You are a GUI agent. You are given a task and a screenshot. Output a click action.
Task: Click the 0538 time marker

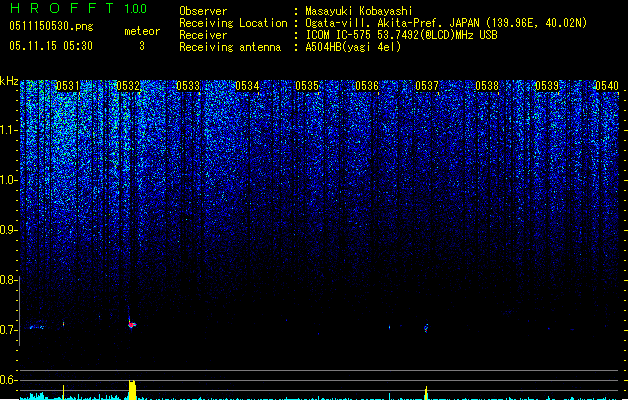pyautogui.click(x=487, y=86)
